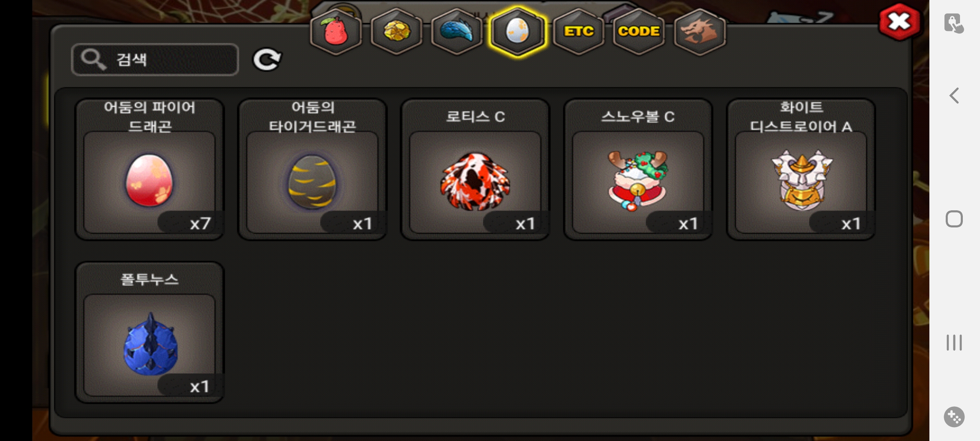Tap the Android home button
The image size is (980, 441).
954,219
